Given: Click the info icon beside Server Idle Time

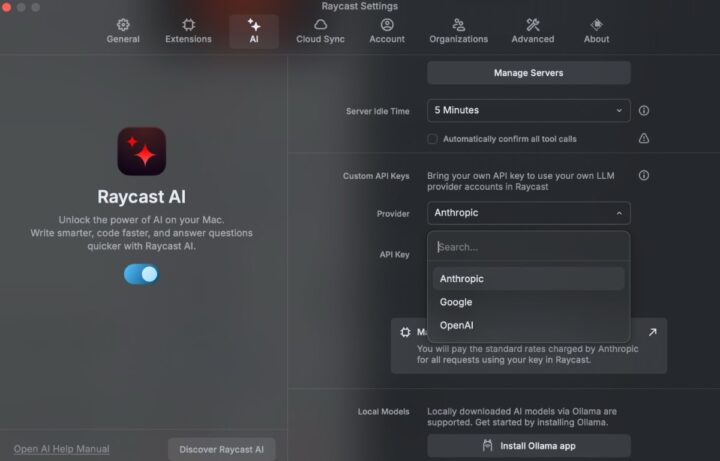Looking at the screenshot, I should [644, 111].
